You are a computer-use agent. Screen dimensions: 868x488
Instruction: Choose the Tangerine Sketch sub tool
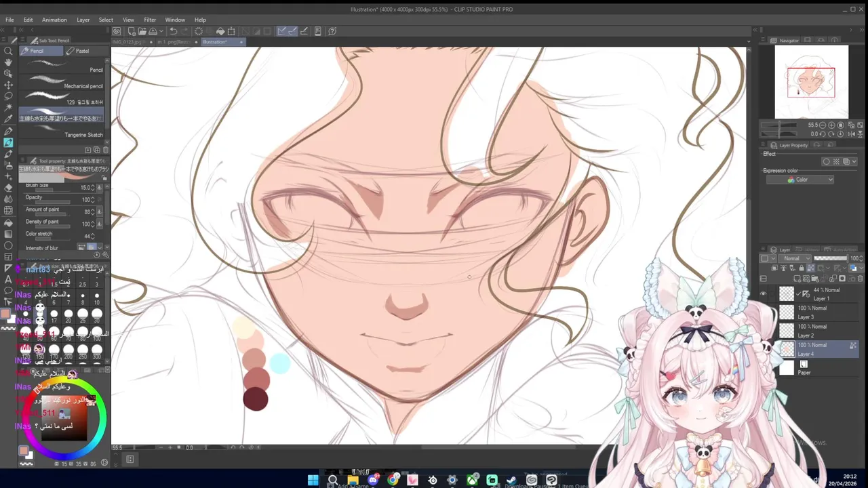(x=62, y=131)
